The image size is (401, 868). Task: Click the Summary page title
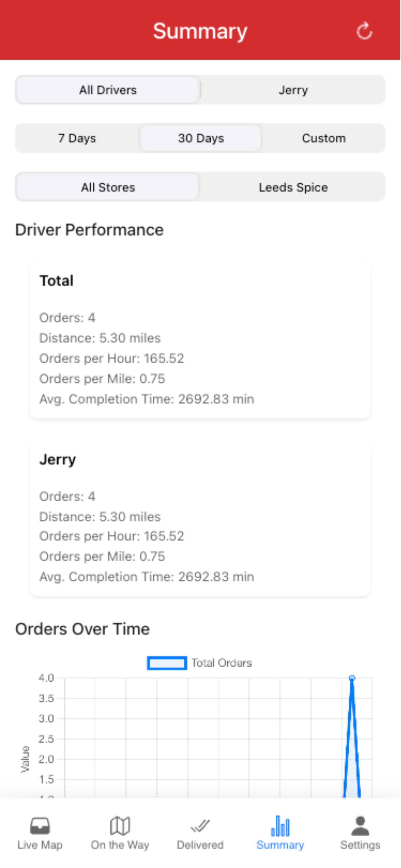(x=200, y=31)
